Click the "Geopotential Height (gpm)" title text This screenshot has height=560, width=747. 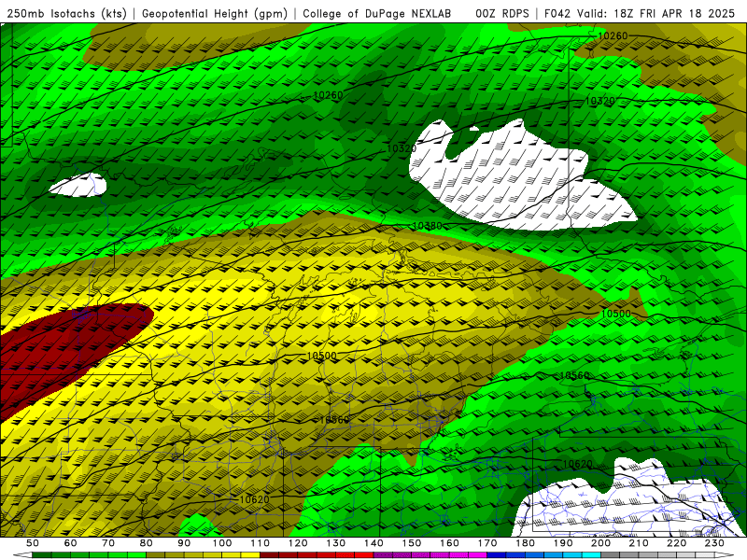click(215, 14)
